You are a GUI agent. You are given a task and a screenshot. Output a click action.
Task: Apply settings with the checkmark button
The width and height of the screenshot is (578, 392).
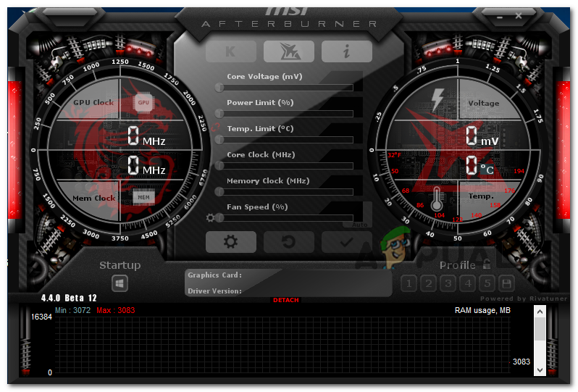[346, 241]
